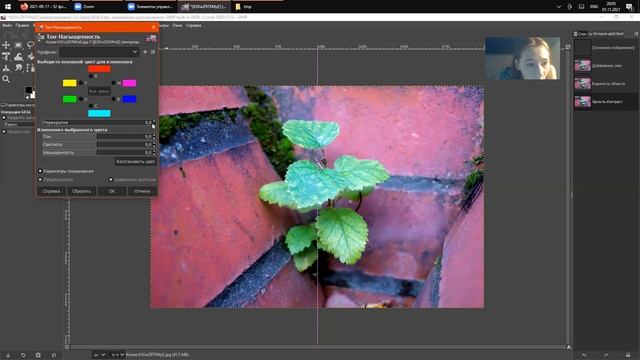Confirm with the OK button

click(112, 191)
